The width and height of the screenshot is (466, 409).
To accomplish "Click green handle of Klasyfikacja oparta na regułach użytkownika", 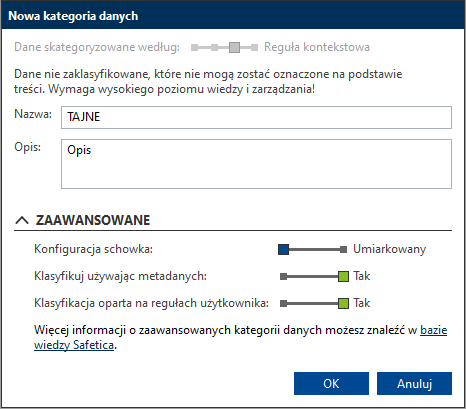I will click(x=343, y=303).
